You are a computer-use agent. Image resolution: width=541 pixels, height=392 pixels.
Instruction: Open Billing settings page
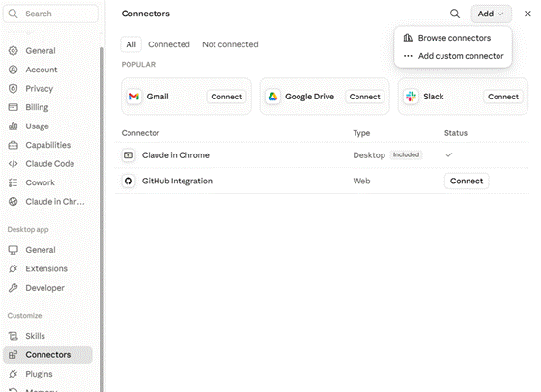(x=47, y=107)
